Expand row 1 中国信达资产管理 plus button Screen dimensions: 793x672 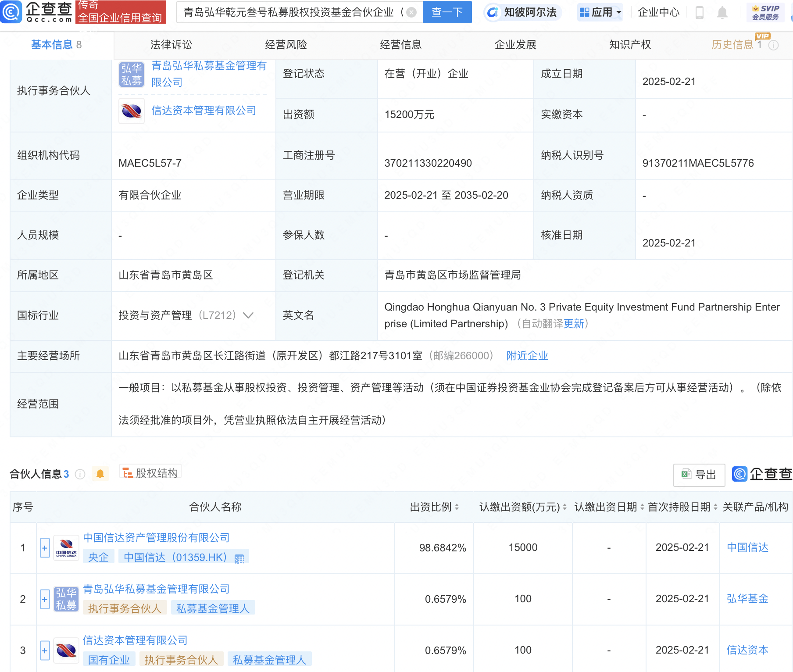tap(45, 548)
